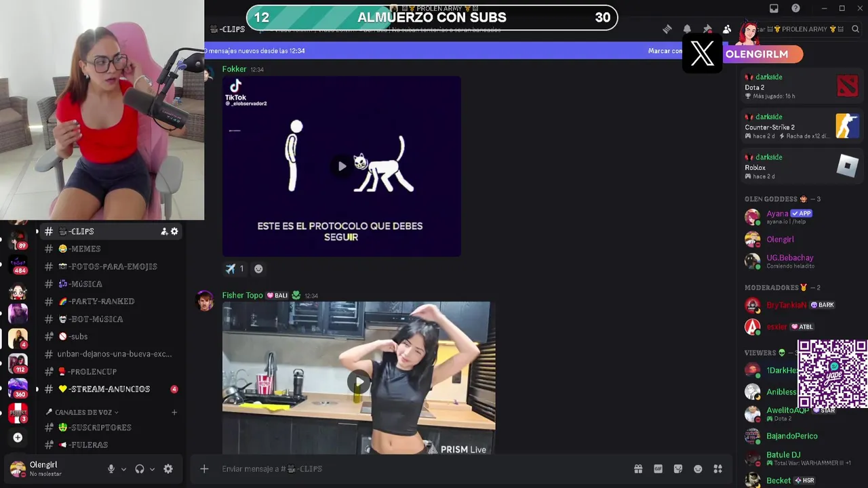Add a channel to CANALES DE VOZ

[x=174, y=412]
